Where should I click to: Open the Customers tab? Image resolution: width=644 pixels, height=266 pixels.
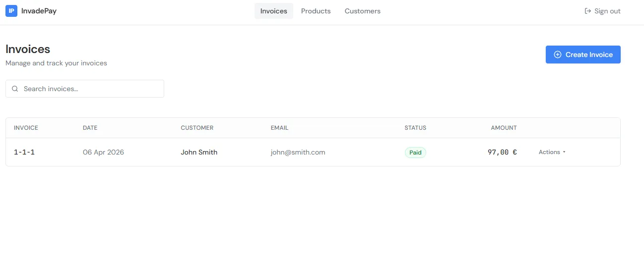(362, 11)
